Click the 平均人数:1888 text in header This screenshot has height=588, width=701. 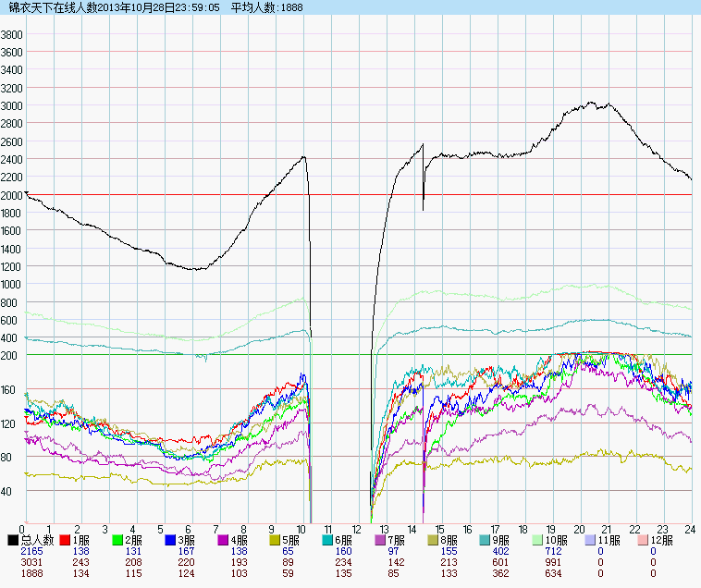pyautogui.click(x=264, y=7)
